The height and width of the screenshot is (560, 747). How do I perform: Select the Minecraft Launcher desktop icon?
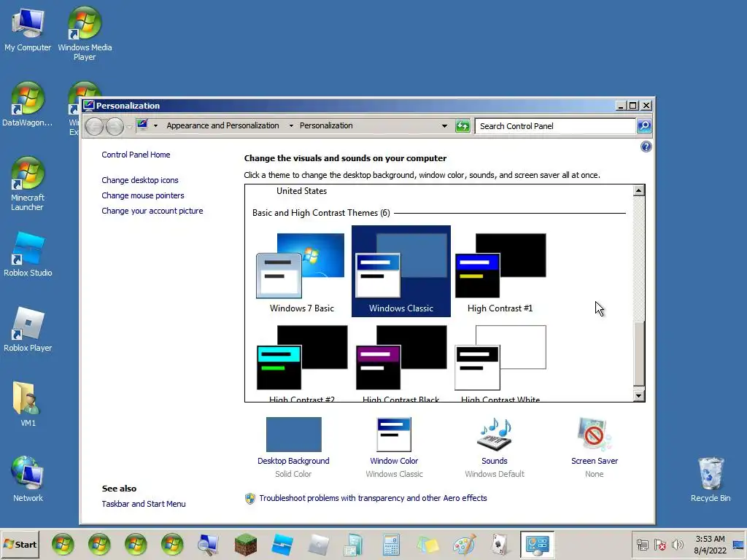tap(28, 184)
